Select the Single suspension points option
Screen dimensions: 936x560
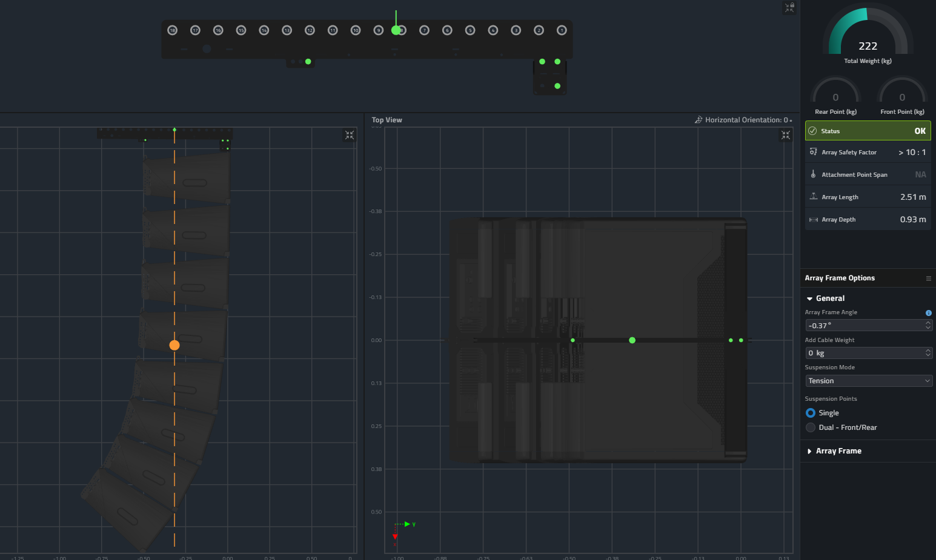point(811,413)
